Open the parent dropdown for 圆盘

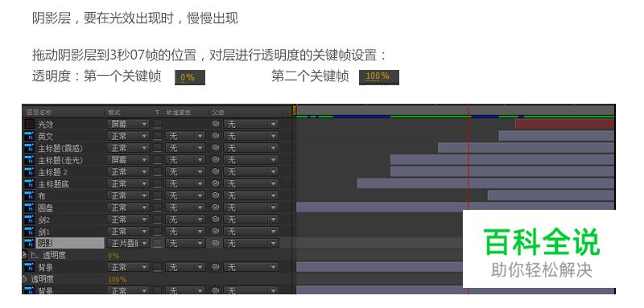[251, 207]
